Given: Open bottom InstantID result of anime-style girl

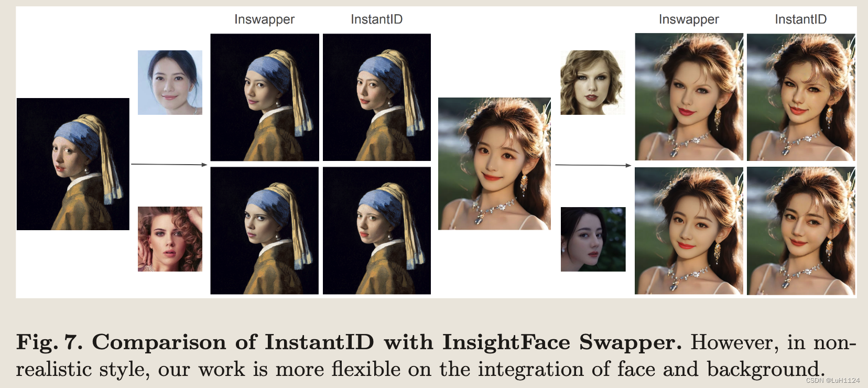Looking at the screenshot, I should tap(801, 231).
